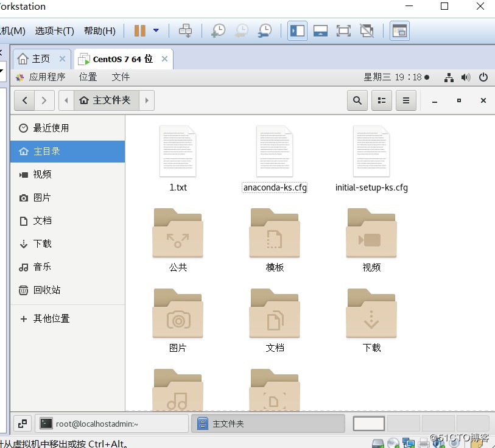This screenshot has width=495, height=448.
Task: Open the dropdown arrow beside the pause button
Action: (x=156, y=30)
